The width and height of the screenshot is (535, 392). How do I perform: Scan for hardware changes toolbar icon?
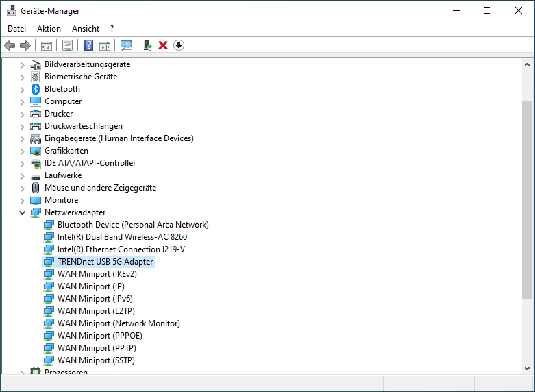coord(126,45)
